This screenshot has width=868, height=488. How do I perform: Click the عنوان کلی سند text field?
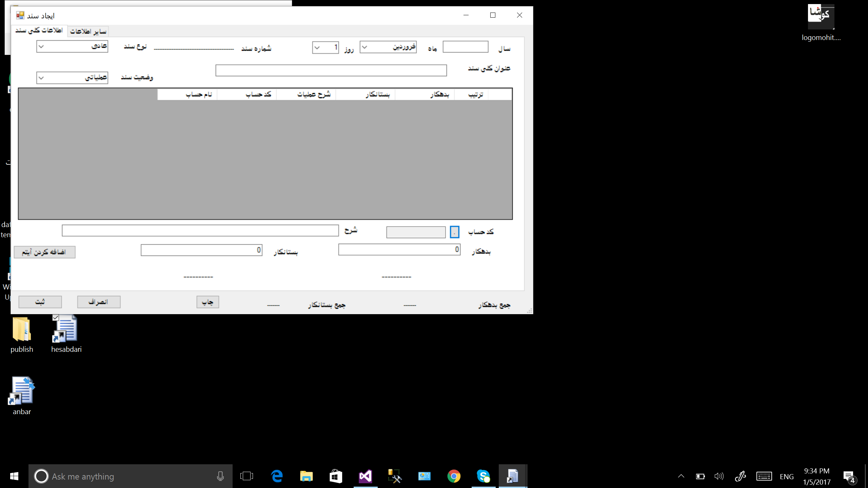click(331, 70)
